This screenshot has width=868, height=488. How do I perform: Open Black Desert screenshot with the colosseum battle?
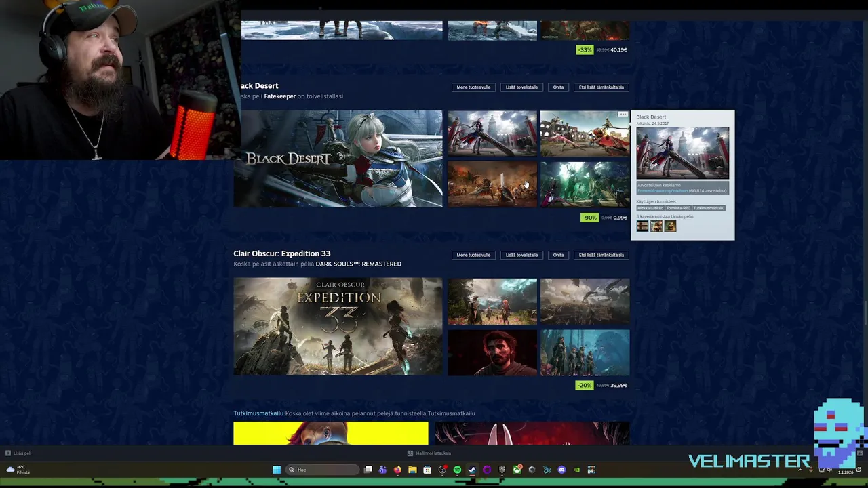pyautogui.click(x=585, y=133)
